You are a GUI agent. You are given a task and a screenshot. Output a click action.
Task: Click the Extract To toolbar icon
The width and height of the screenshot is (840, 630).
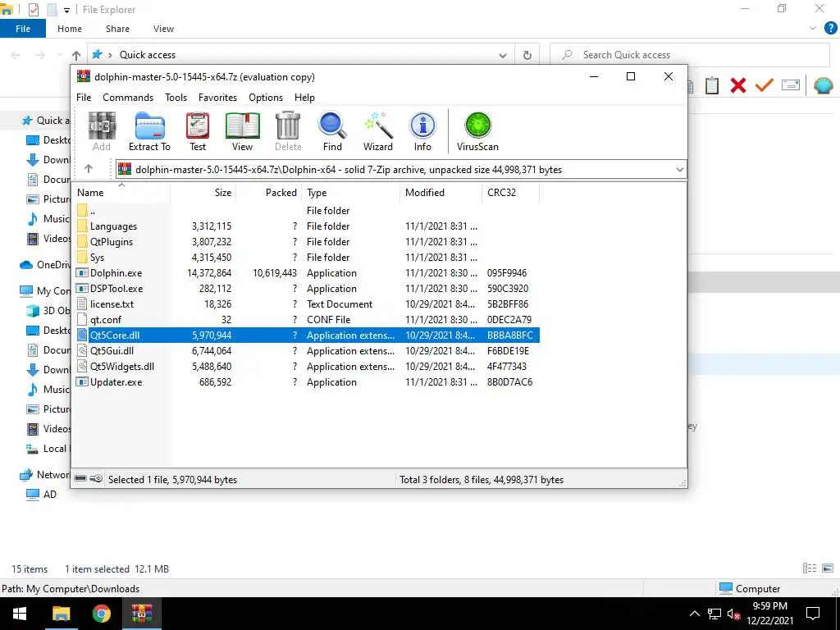click(x=149, y=132)
